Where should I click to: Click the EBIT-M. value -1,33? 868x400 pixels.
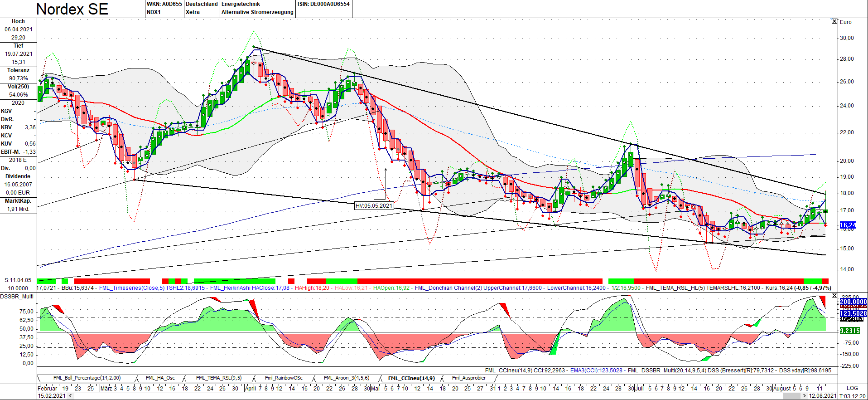tap(29, 152)
